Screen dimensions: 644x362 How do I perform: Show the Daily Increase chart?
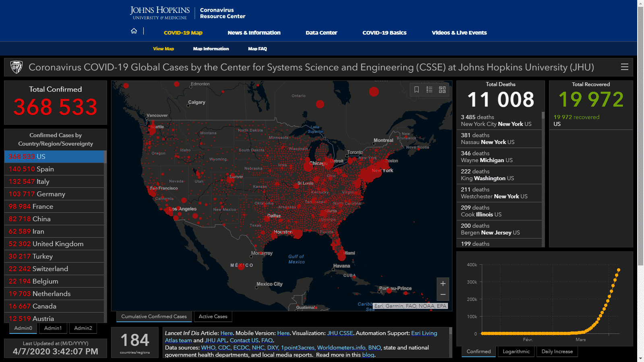tap(557, 352)
